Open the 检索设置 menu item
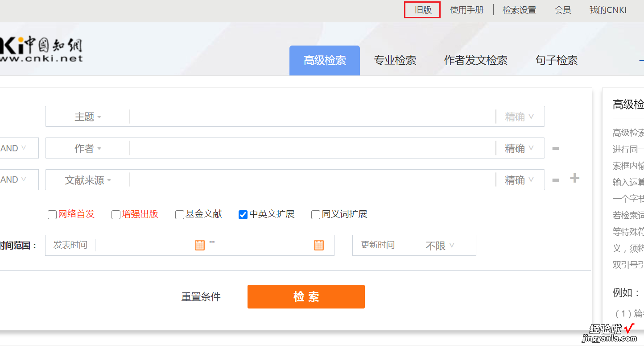644x346 pixels. click(x=519, y=10)
